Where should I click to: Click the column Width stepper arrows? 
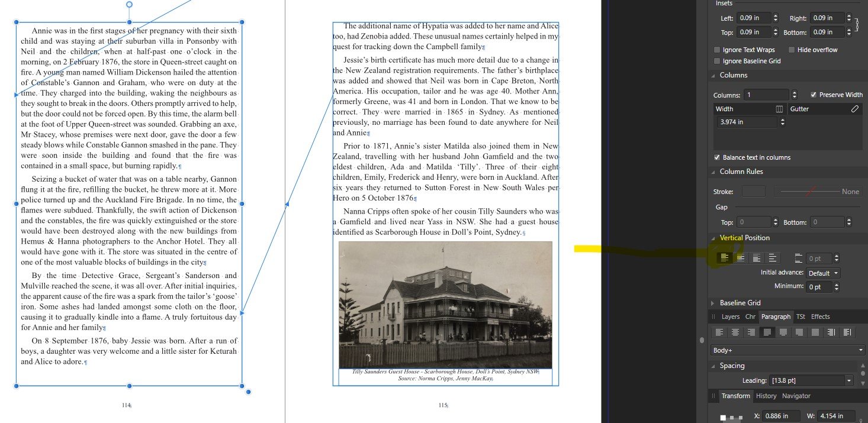coord(783,122)
